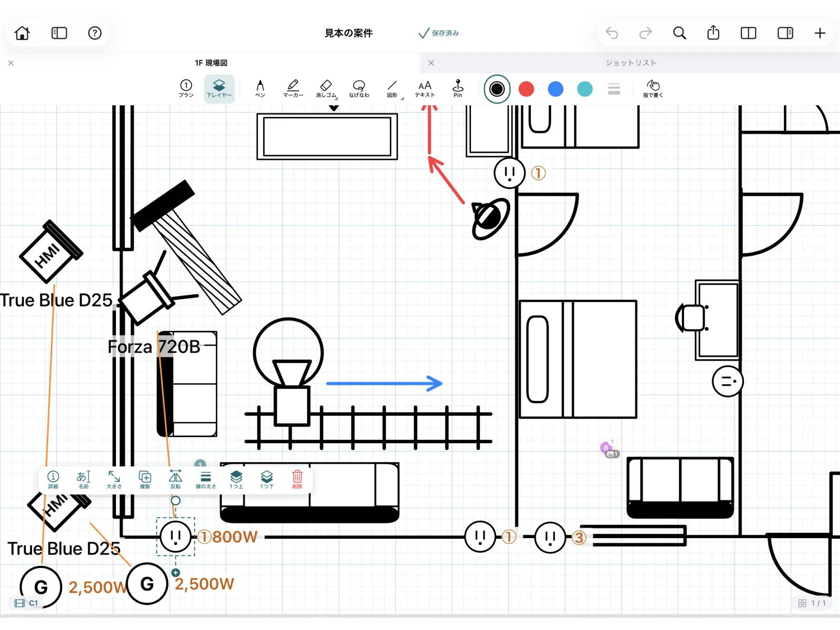Open the 1 / 1 page selector
This screenshot has height=630, width=840.
tap(812, 603)
